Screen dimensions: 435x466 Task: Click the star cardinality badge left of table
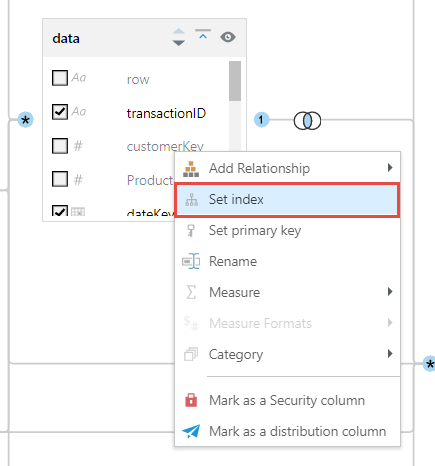coord(26,120)
